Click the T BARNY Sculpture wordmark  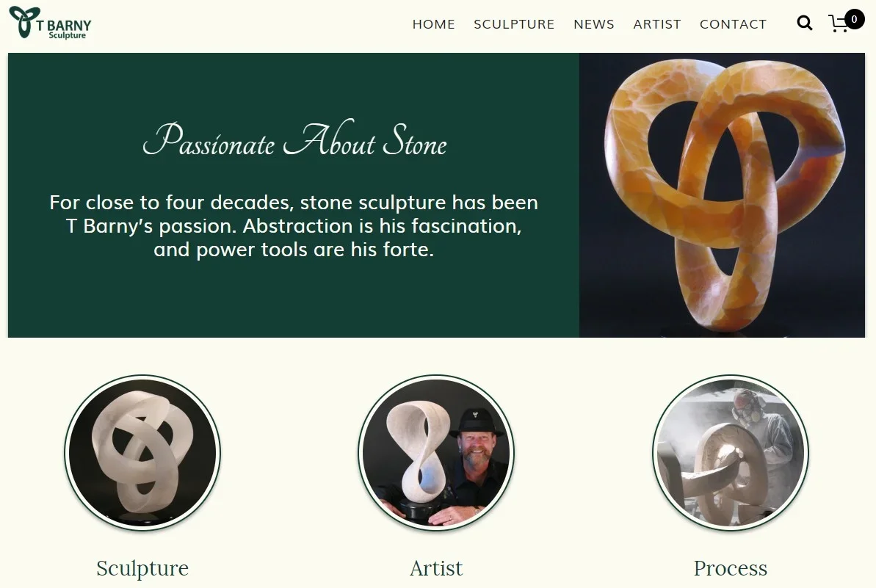coord(64,29)
